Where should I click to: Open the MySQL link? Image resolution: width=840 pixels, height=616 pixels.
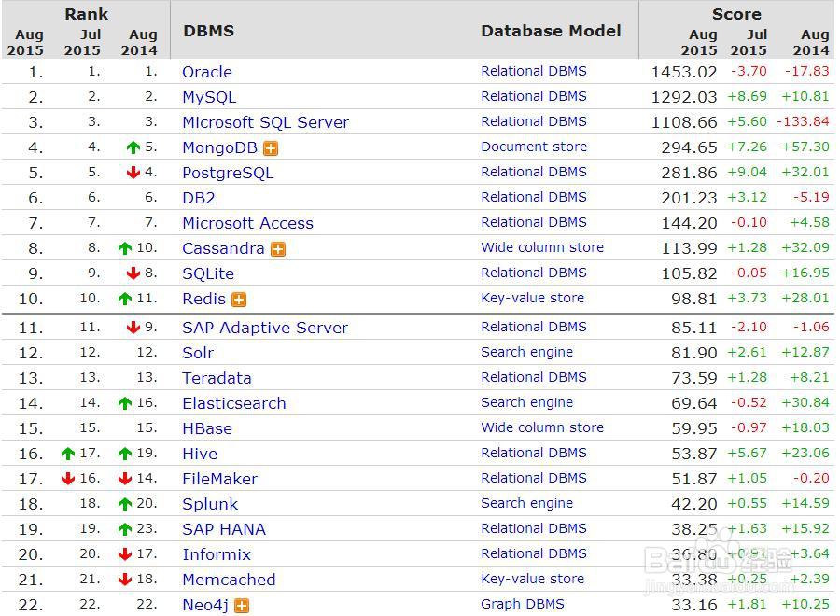[209, 97]
